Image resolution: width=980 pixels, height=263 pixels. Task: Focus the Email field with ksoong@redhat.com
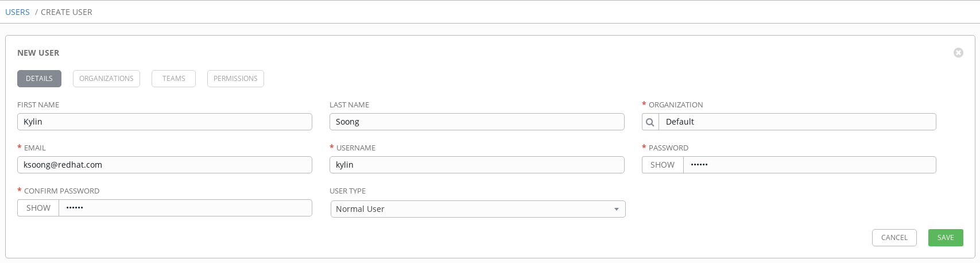(165, 165)
